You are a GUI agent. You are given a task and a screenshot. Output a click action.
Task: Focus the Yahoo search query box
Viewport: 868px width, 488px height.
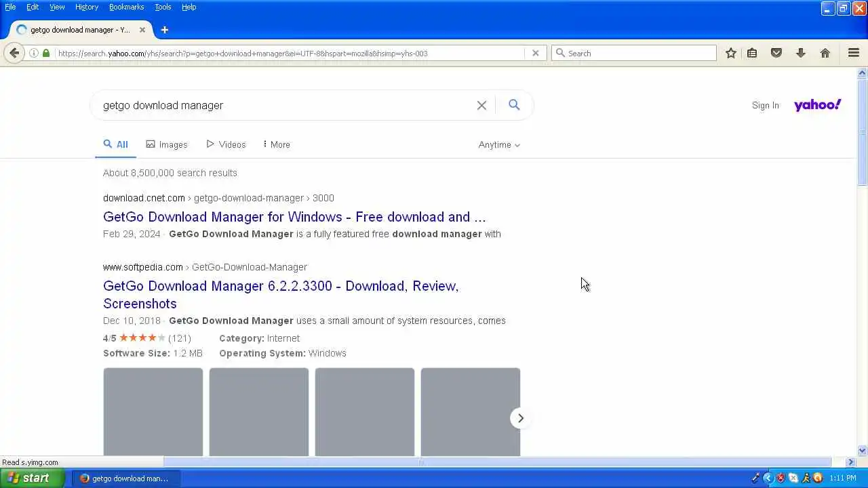[285, 105]
